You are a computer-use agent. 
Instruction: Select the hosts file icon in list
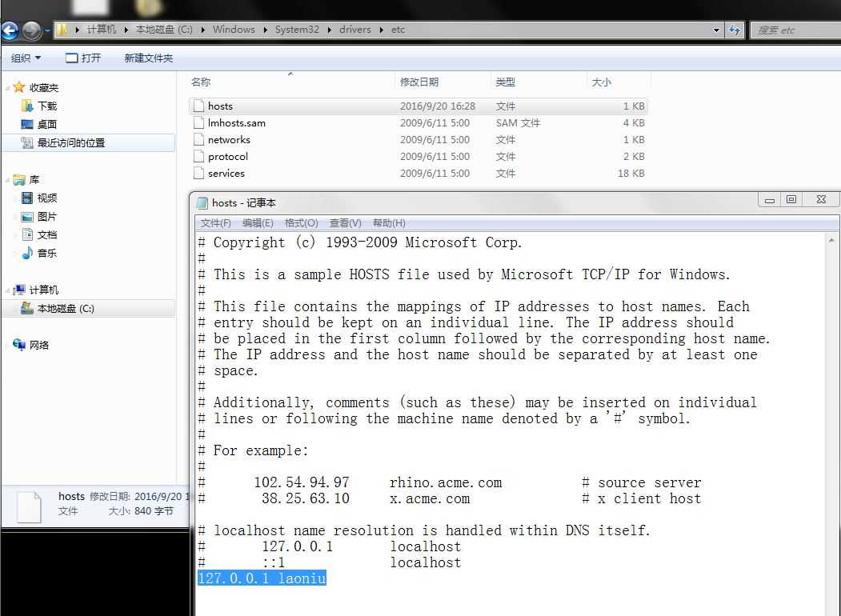tap(199, 106)
